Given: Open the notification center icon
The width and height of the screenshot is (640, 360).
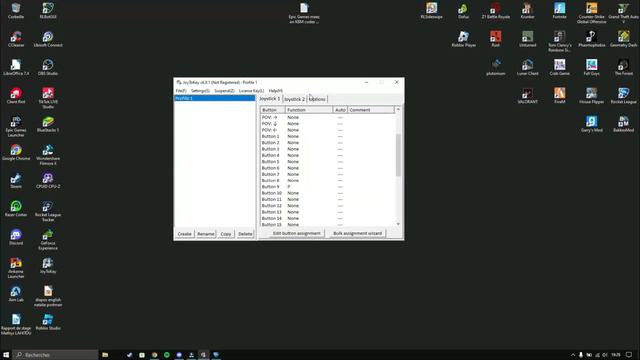Looking at the screenshot, I should pos(629,355).
